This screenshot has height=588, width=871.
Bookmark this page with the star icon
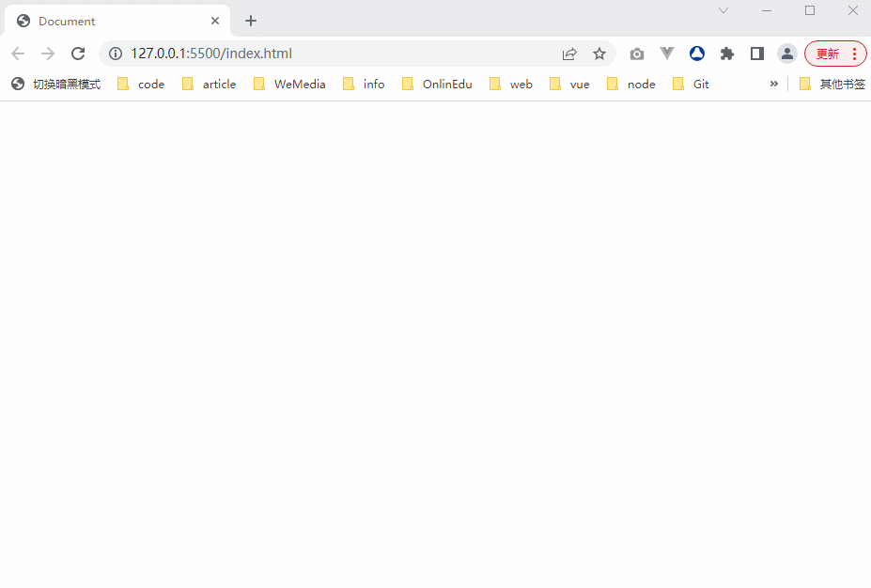599,54
